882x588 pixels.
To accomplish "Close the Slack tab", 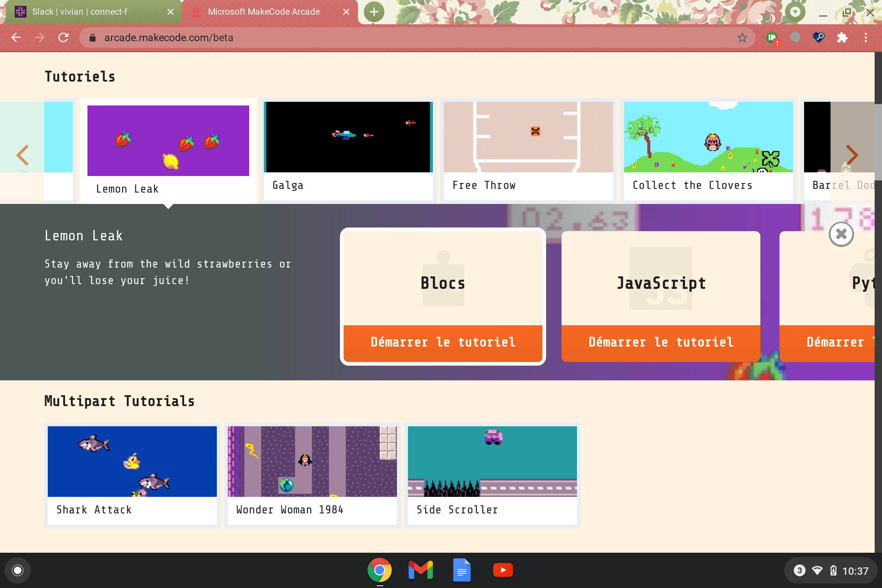I will [x=170, y=12].
